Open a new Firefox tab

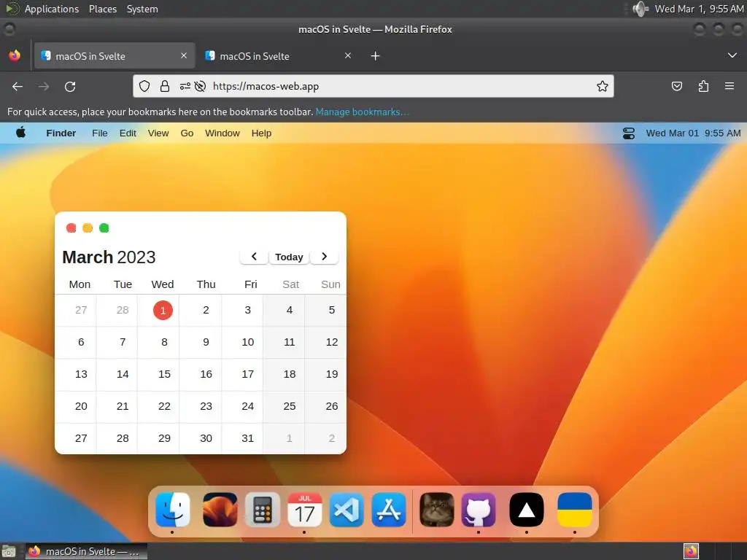pyautogui.click(x=376, y=56)
